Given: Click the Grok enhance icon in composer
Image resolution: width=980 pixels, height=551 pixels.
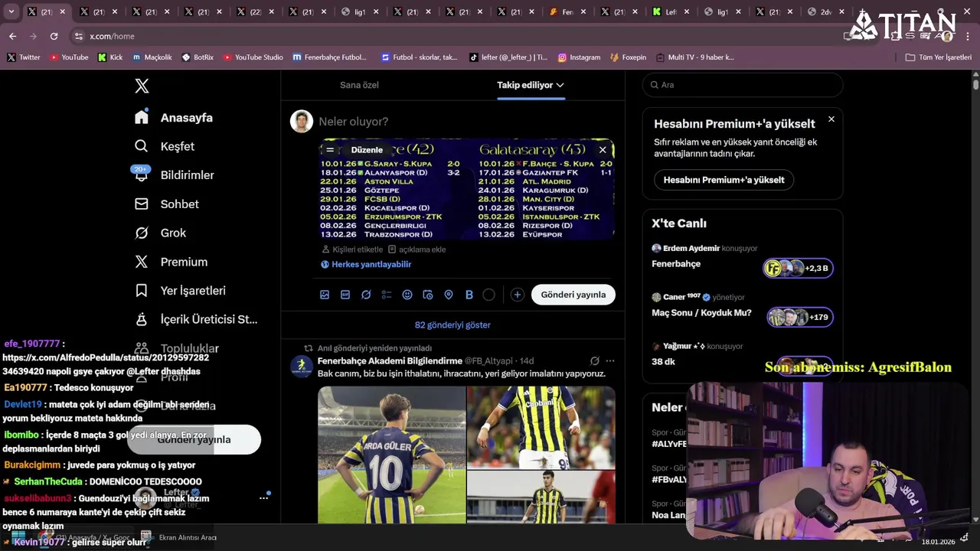Looking at the screenshot, I should pos(366,295).
